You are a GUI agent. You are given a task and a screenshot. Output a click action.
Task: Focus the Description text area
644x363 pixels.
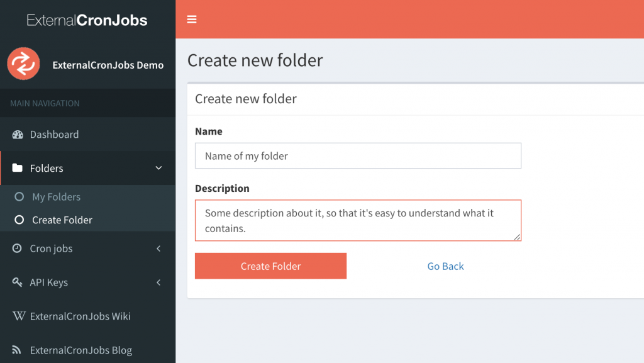tap(358, 221)
